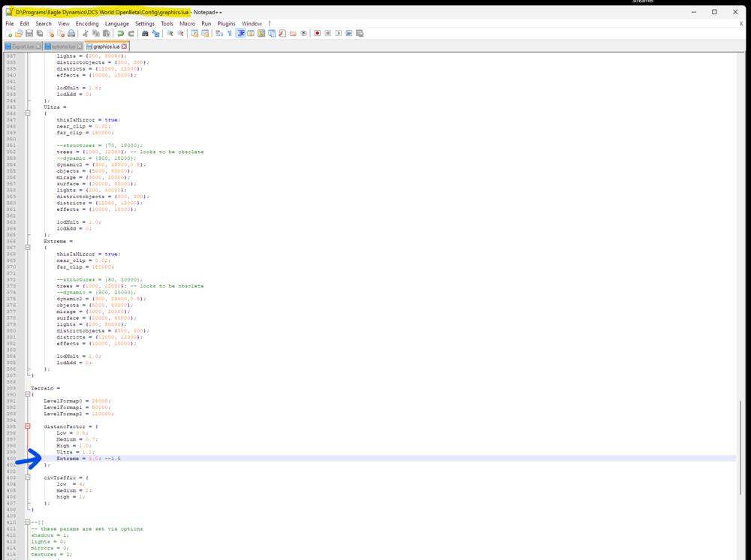Viewport: 751px width, 560px height.
Task: Collapse the distancFactor code fold
Action: [27, 426]
